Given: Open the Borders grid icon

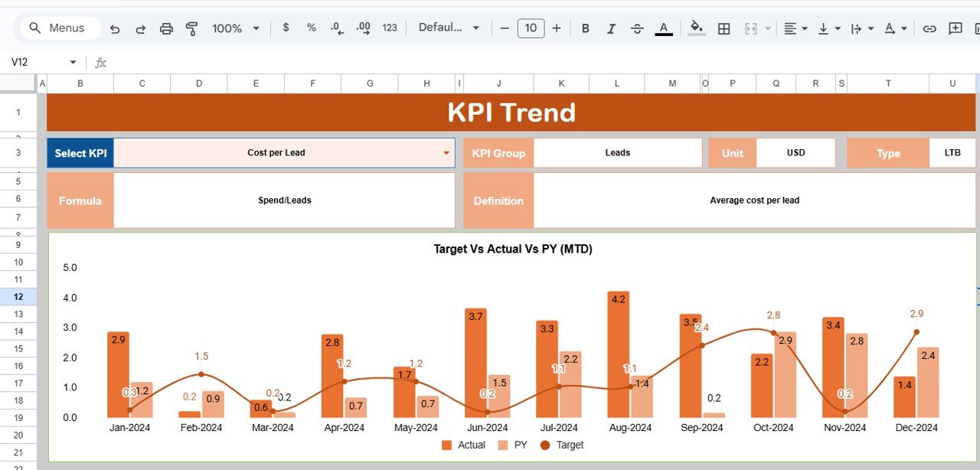Looking at the screenshot, I should click(x=724, y=28).
